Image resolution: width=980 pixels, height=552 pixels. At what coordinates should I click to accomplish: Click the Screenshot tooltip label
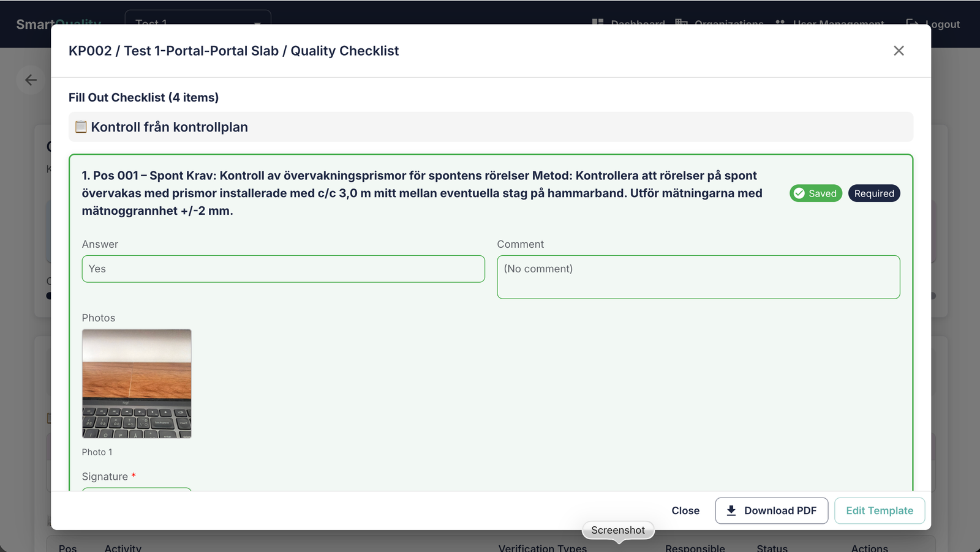[618, 530]
